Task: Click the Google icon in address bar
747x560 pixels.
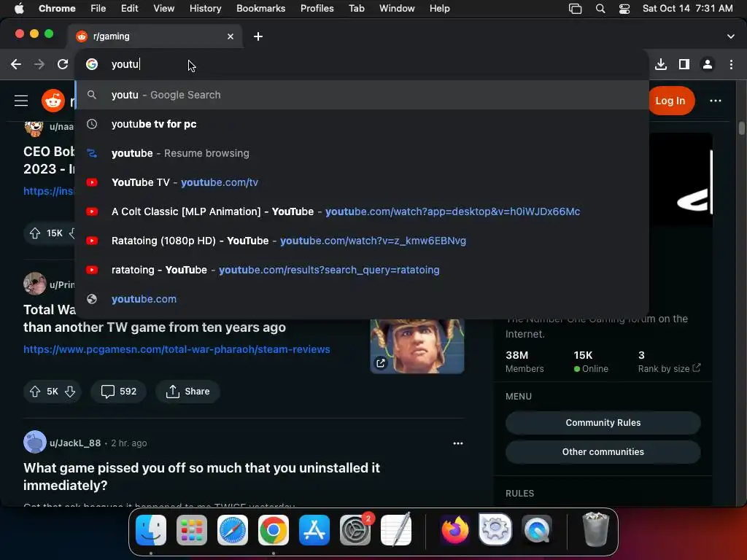Action: pyautogui.click(x=92, y=64)
